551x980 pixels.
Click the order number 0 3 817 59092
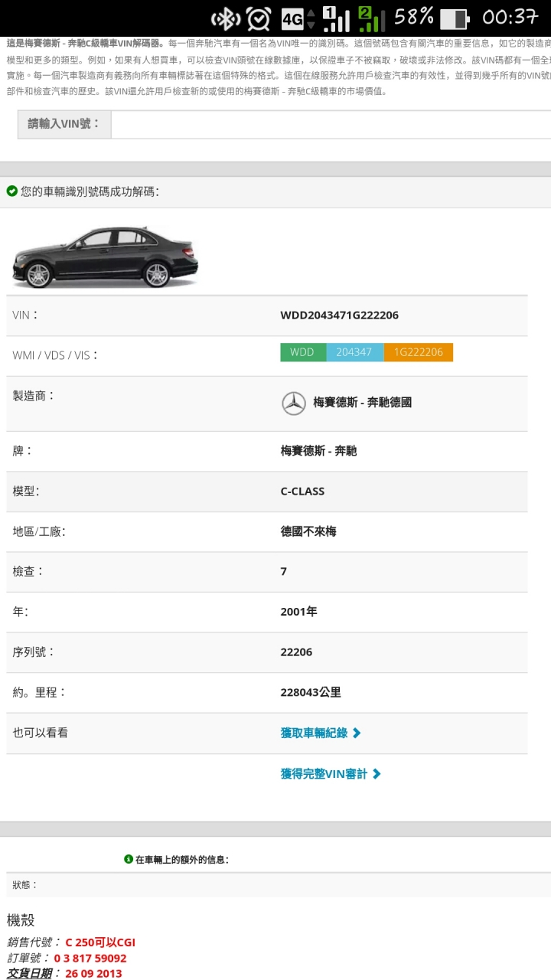90,958
